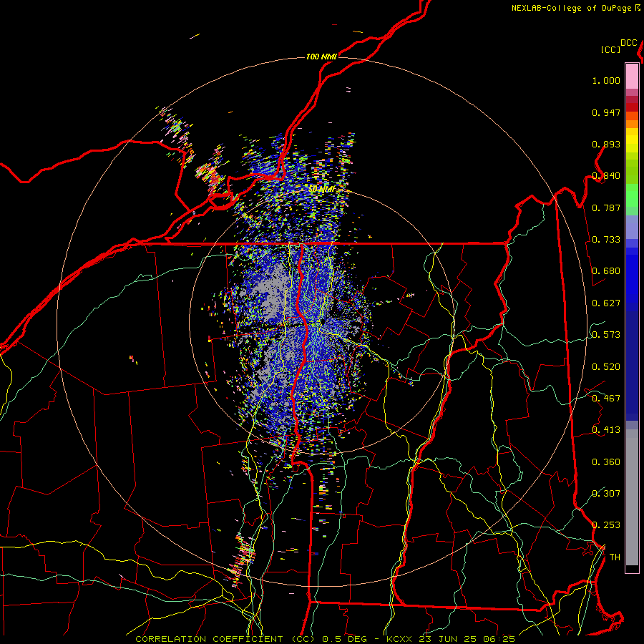Screen dimensions: 644x644
Task: Click the 0.733 legend value
Action: [x=606, y=240]
